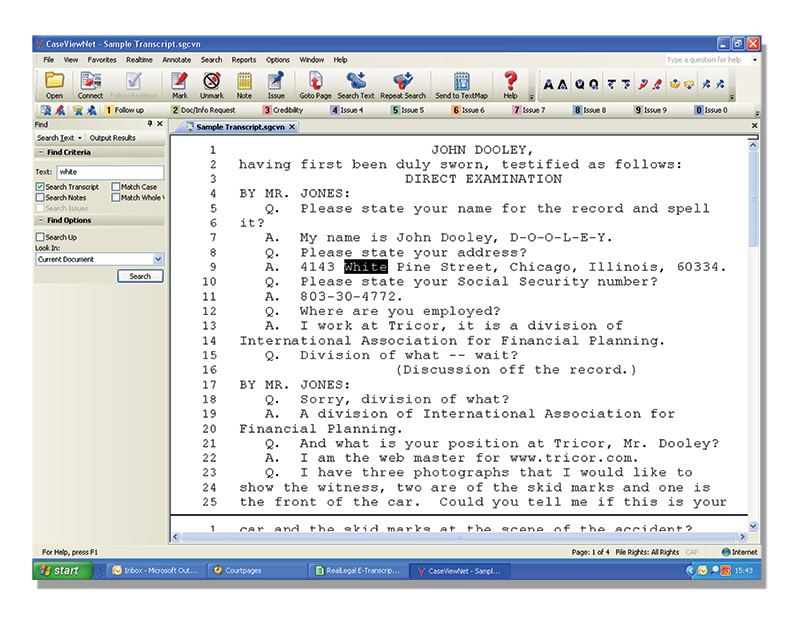This screenshot has height=619, width=800.
Task: Click previous Question navigation icon (Q up arrow)
Action: [580, 84]
